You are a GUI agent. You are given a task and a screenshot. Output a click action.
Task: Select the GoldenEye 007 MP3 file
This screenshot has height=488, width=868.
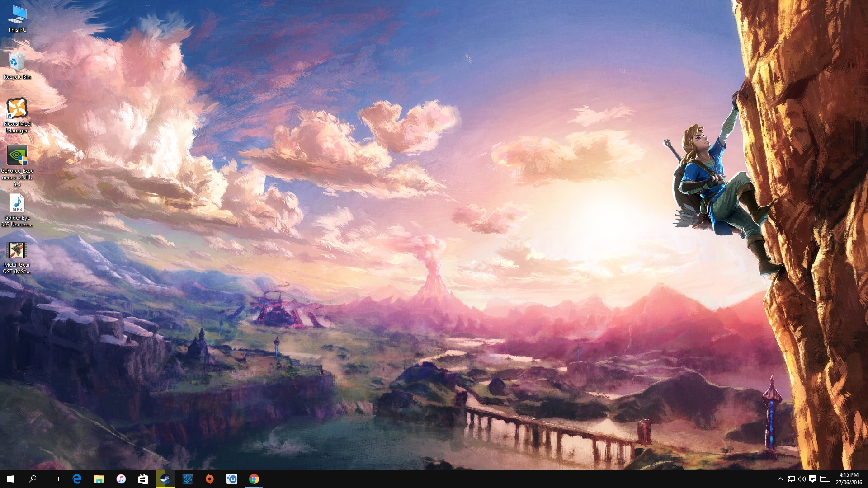click(17, 211)
